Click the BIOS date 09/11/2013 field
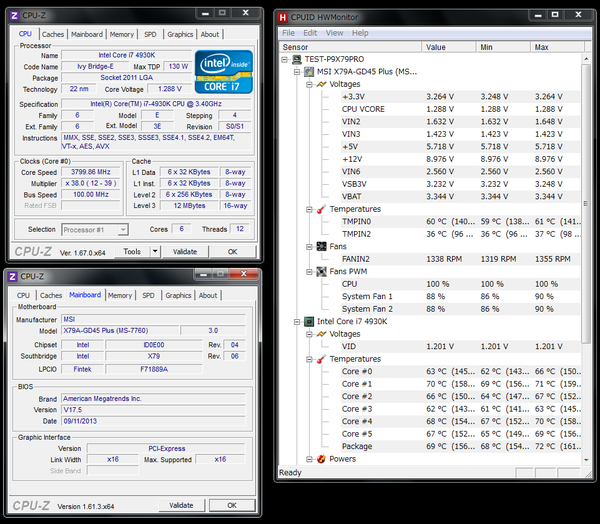 [x=153, y=421]
